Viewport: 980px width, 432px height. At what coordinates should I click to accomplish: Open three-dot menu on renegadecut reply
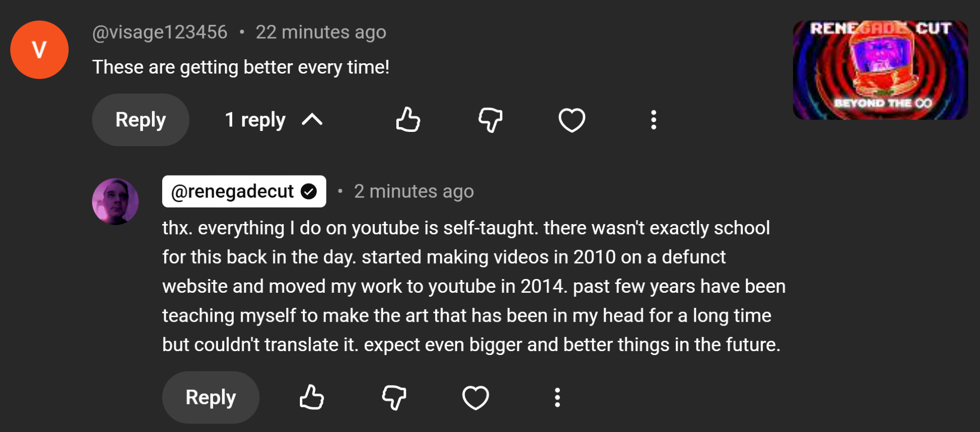pos(557,397)
